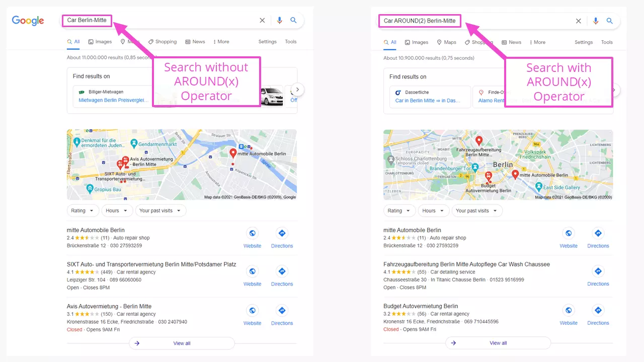Click Gropius Bau marker on left map
Image resolution: width=644 pixels, height=362 pixels.
(x=90, y=189)
